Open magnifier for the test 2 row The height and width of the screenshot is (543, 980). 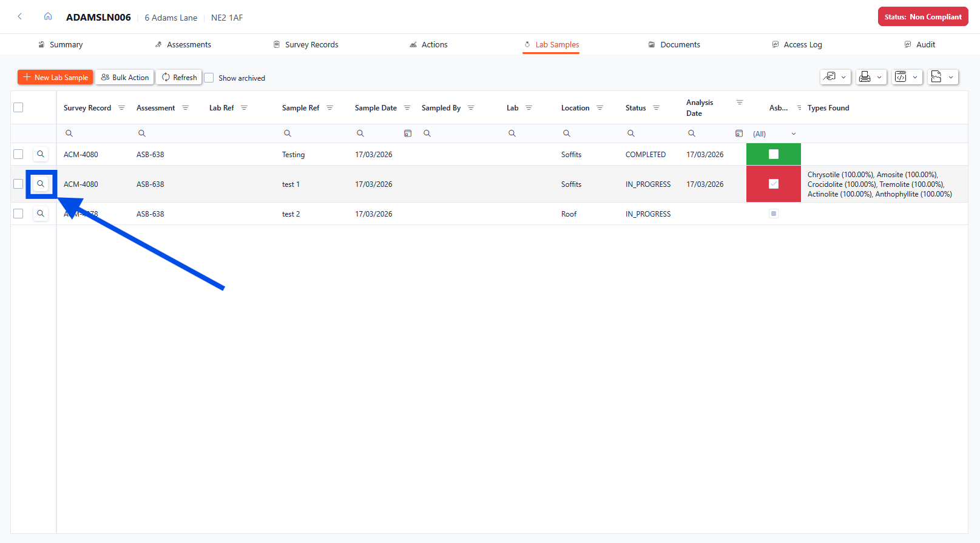coord(41,214)
